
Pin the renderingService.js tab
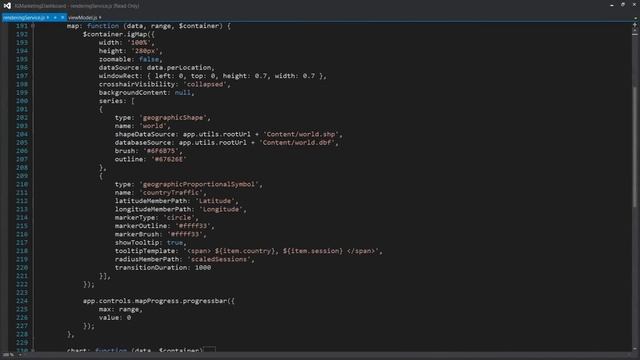(x=55, y=18)
